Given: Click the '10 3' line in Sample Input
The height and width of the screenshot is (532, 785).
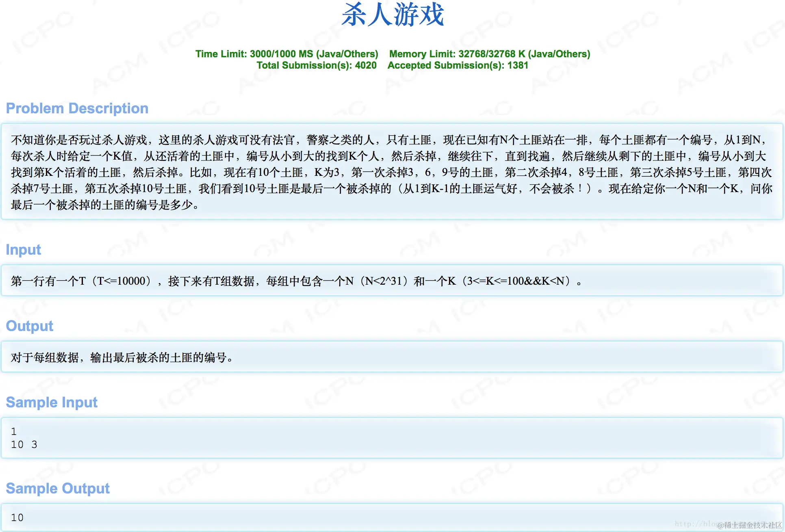Looking at the screenshot, I should (x=24, y=445).
